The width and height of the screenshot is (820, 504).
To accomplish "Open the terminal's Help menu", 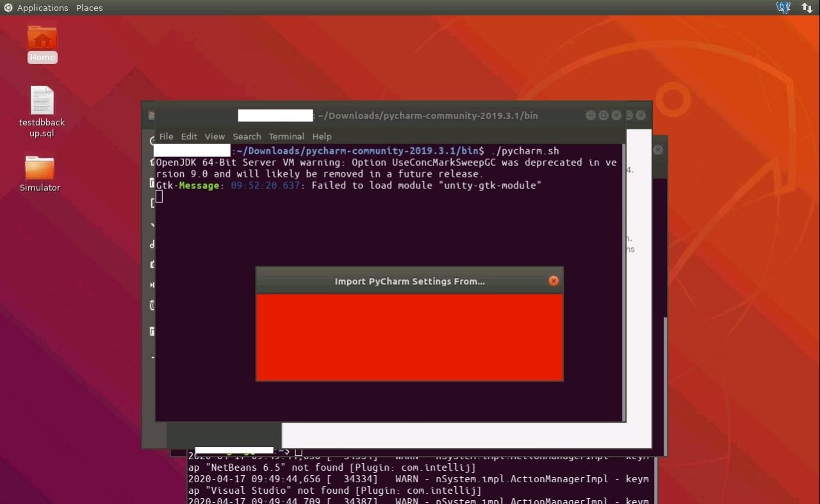I will [322, 136].
